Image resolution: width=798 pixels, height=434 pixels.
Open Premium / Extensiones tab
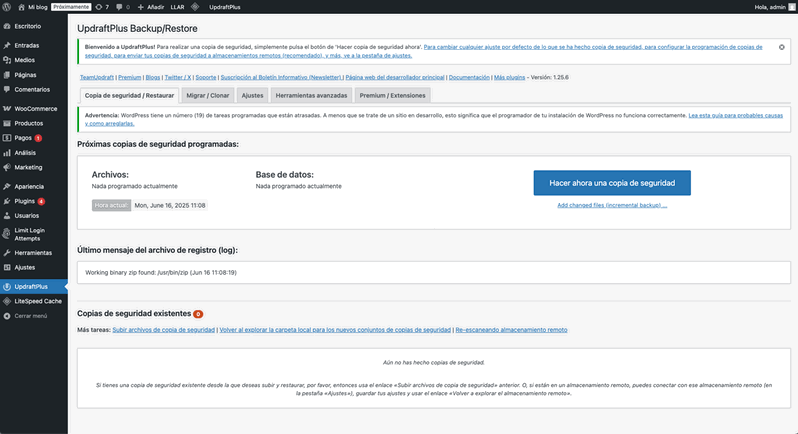392,96
